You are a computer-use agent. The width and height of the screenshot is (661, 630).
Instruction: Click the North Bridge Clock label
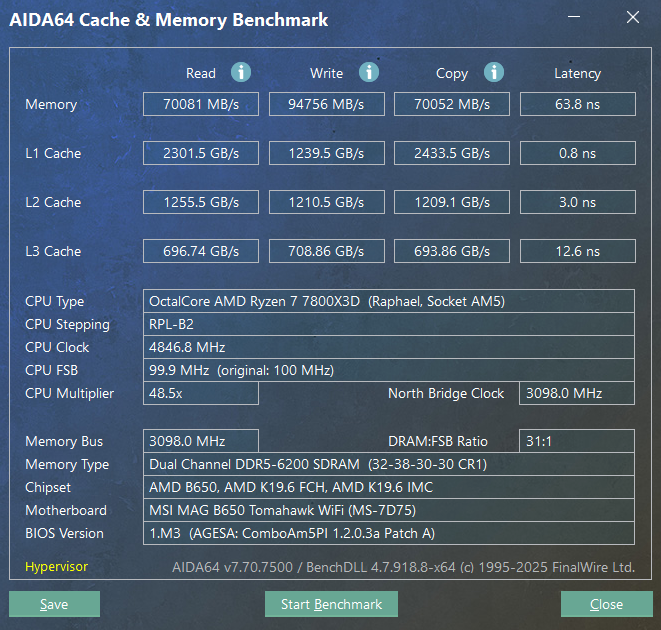(446, 393)
